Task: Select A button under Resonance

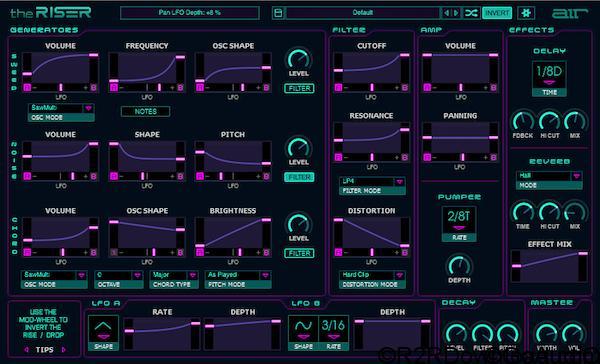Action: [338, 157]
